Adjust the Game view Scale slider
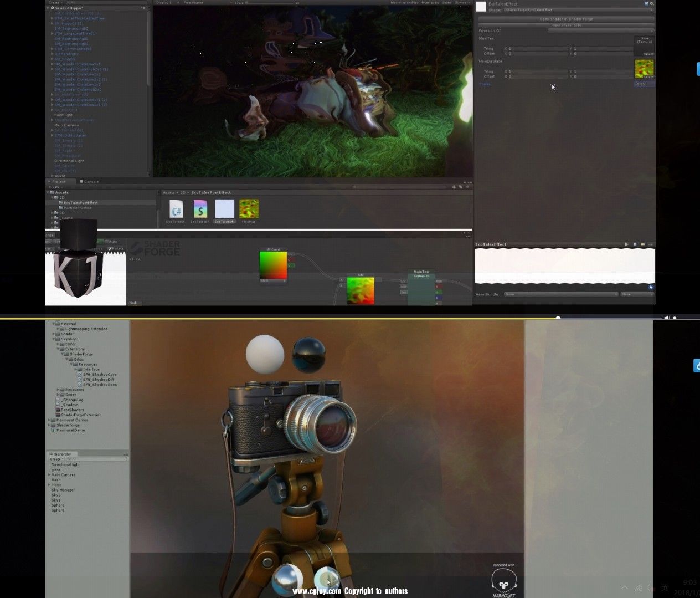The width and height of the screenshot is (700, 598). coord(271,3)
